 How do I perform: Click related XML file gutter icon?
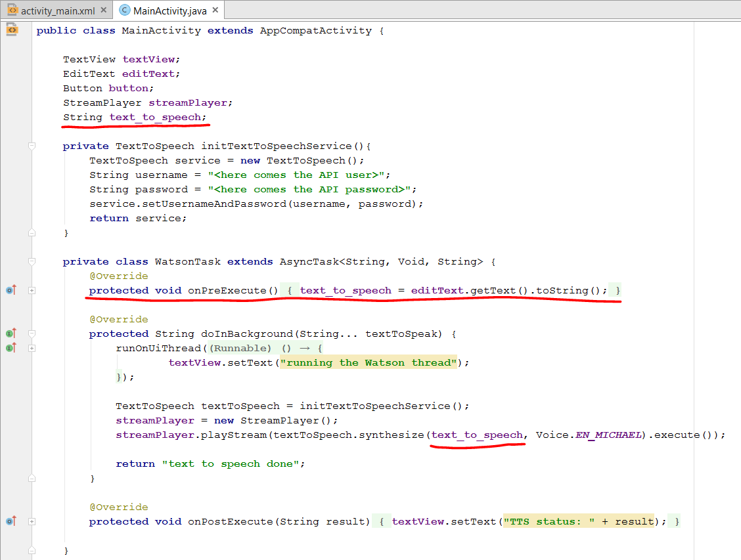[x=11, y=30]
